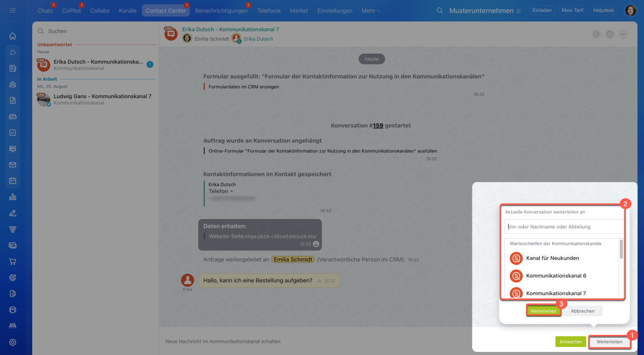Mark conversation finished with the checkmark icon
The height and width of the screenshot is (355, 644).
(596, 34)
